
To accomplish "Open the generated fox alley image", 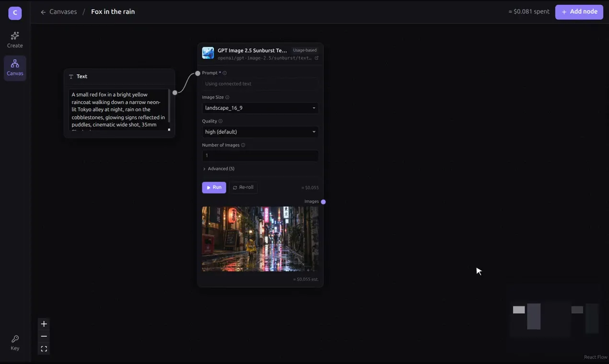I will click(260, 239).
